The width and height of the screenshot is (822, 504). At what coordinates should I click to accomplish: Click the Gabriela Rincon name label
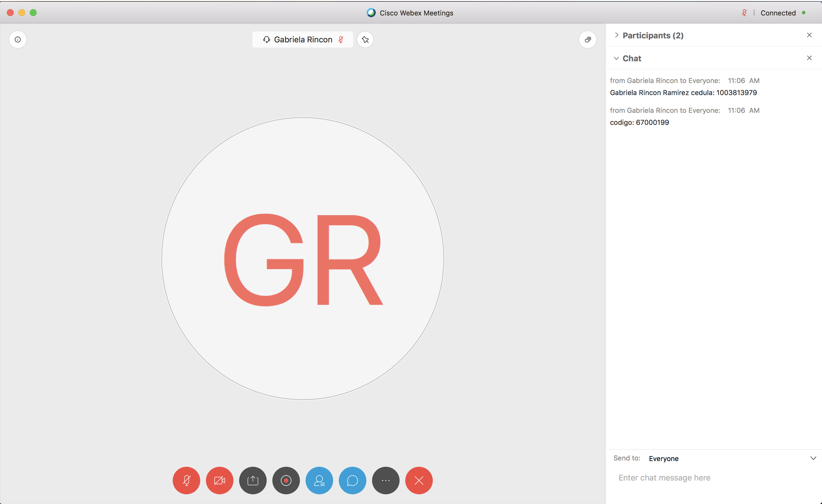[x=303, y=40]
